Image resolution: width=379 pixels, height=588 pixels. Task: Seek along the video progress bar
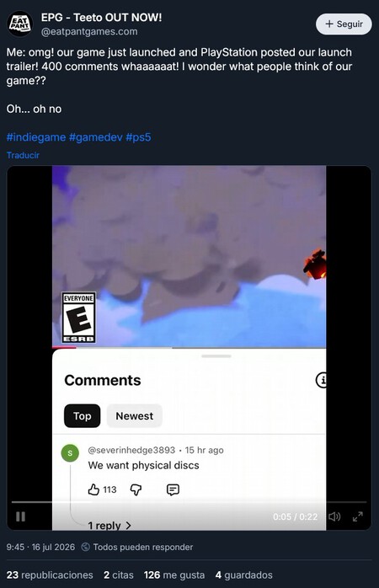pyautogui.click(x=189, y=502)
